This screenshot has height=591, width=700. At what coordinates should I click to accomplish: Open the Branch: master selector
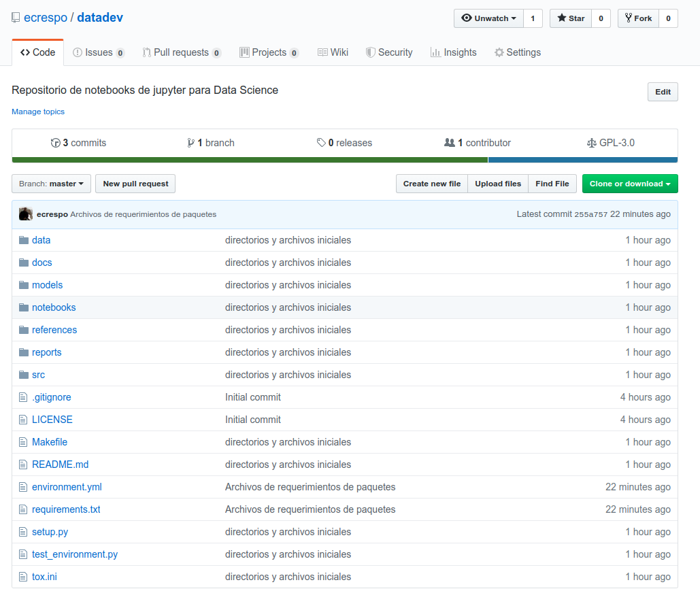point(51,184)
